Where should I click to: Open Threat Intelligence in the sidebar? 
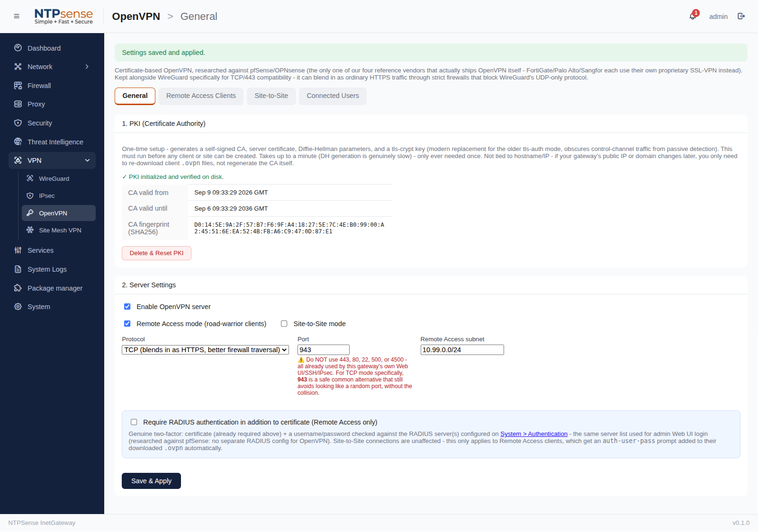click(52, 142)
